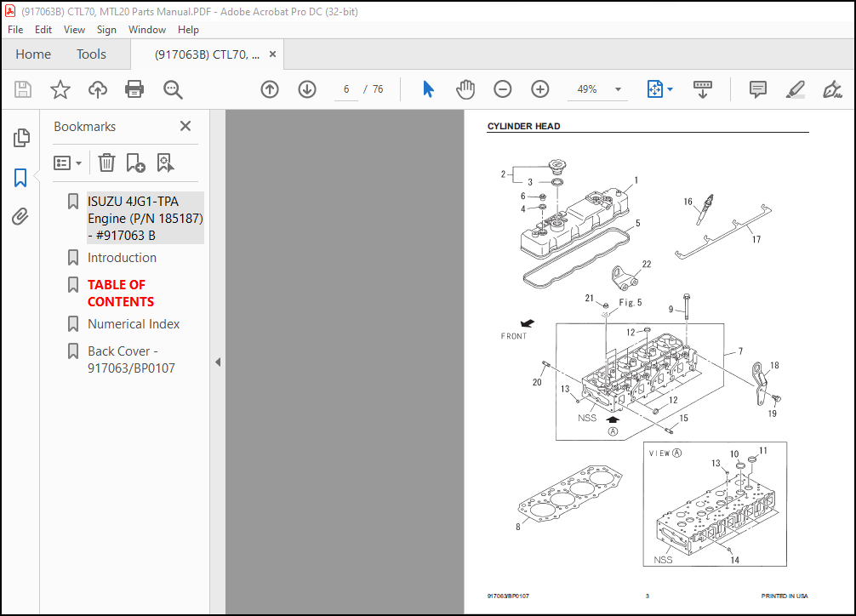
Task: Upload to cloud via share icon
Action: 98,89
